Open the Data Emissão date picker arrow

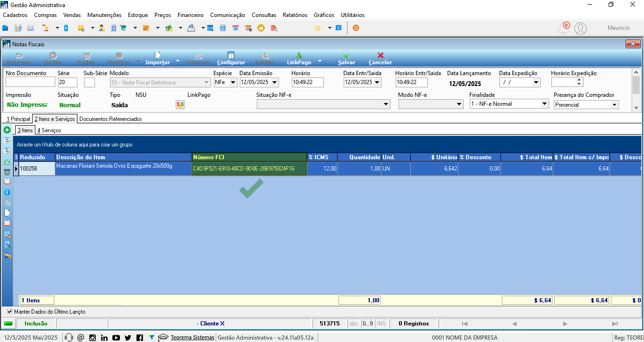click(274, 83)
